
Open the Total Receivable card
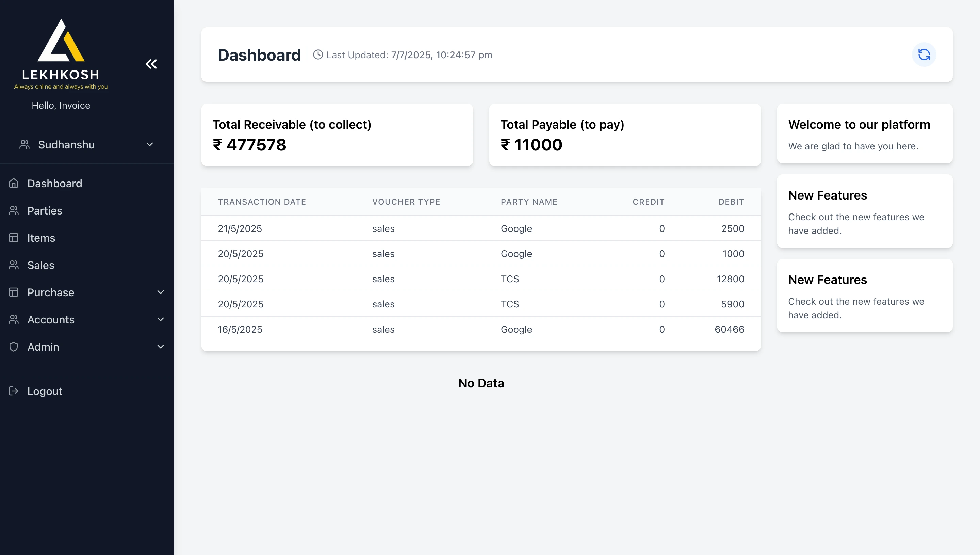[337, 134]
